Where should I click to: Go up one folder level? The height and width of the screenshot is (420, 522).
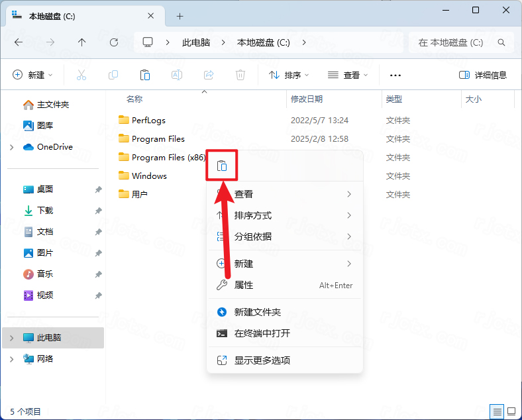81,42
